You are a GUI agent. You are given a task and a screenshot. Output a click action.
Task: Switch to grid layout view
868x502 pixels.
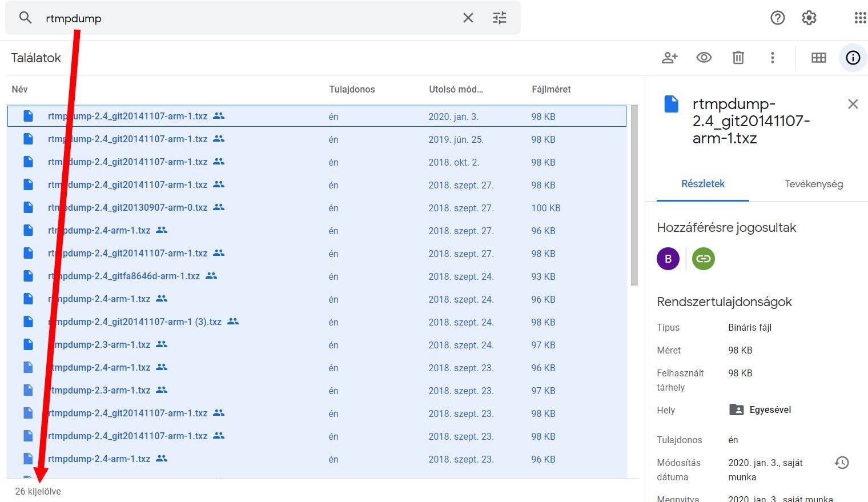pos(819,58)
